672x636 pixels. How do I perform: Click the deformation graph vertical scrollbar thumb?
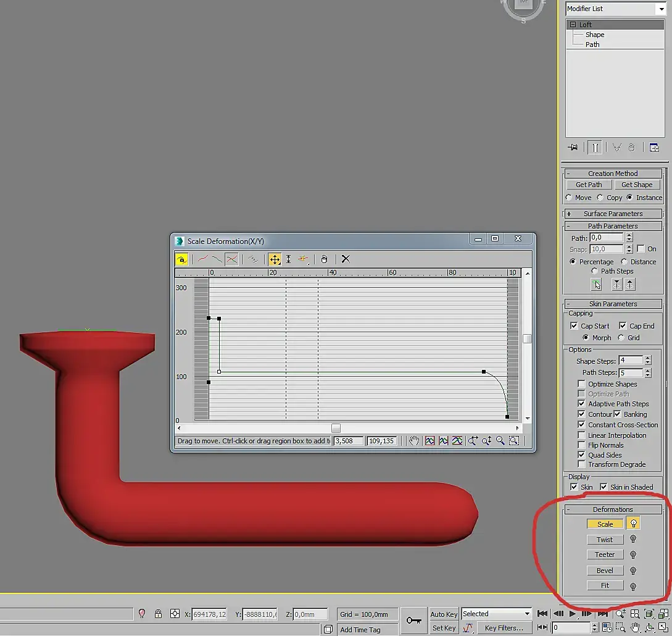(528, 339)
